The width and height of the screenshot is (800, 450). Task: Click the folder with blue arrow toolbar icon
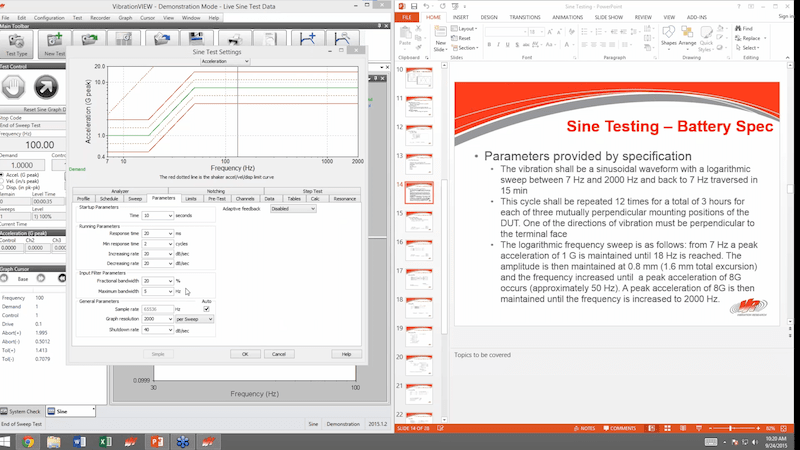point(161,39)
